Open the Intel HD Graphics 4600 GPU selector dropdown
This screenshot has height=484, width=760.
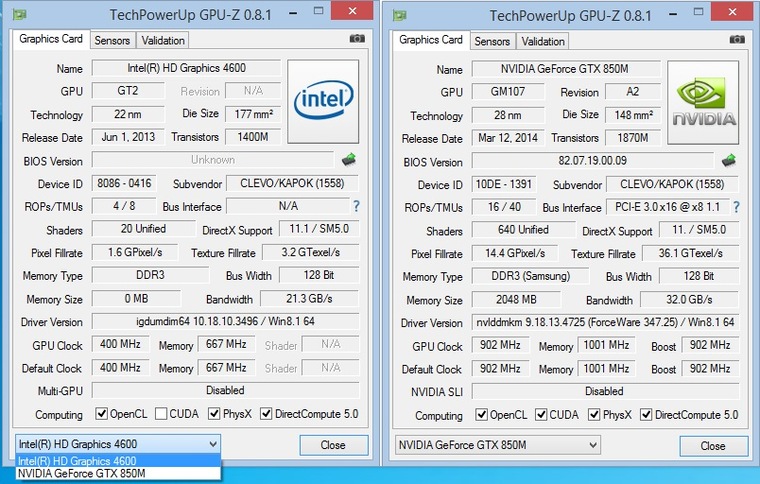pyautogui.click(x=118, y=444)
